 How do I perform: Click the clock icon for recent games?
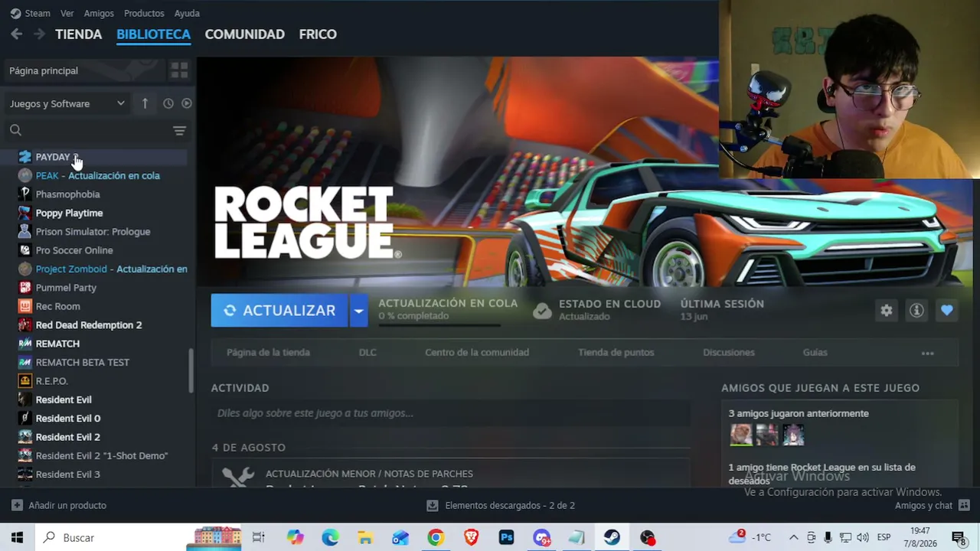tap(168, 103)
